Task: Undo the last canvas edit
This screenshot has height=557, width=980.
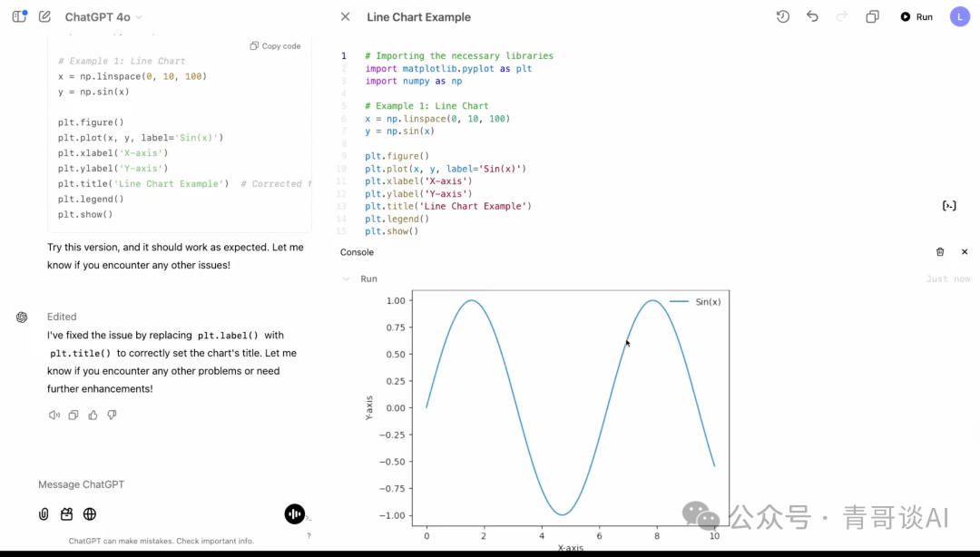Action: (x=812, y=16)
